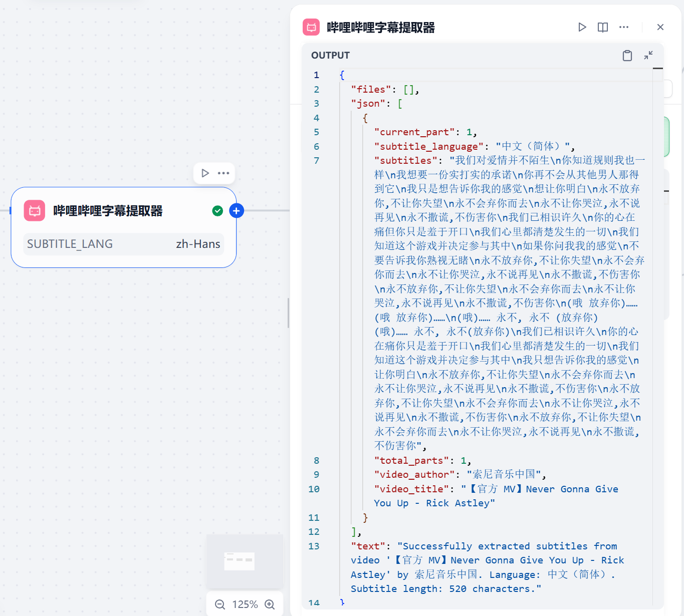
Task: Click the blue plus to add next node
Action: 237,211
